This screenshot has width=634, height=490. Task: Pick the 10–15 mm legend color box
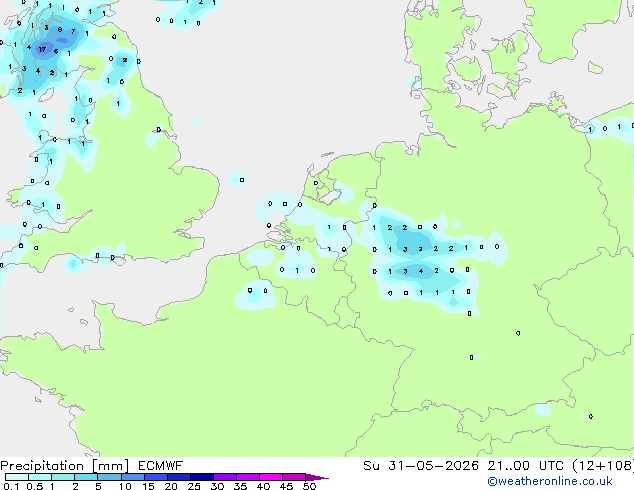[x=132, y=477]
